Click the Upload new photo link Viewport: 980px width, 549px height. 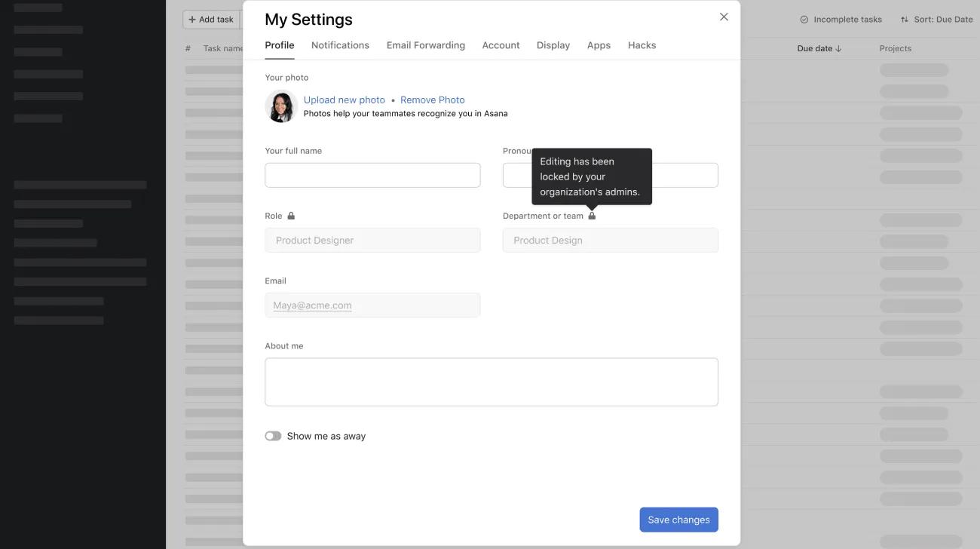tap(344, 100)
